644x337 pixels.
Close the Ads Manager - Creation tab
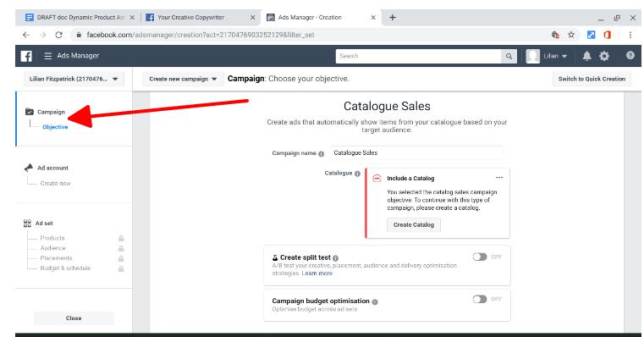tap(373, 17)
